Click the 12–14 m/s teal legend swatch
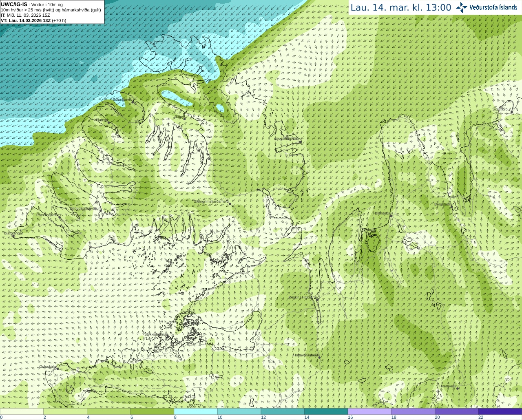This screenshot has width=522, height=420. point(283,411)
